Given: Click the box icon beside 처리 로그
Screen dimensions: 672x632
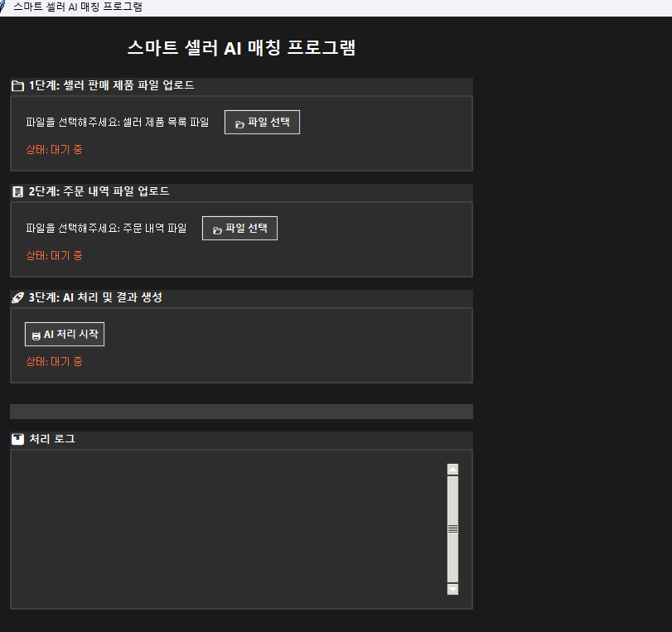Looking at the screenshot, I should [x=17, y=439].
